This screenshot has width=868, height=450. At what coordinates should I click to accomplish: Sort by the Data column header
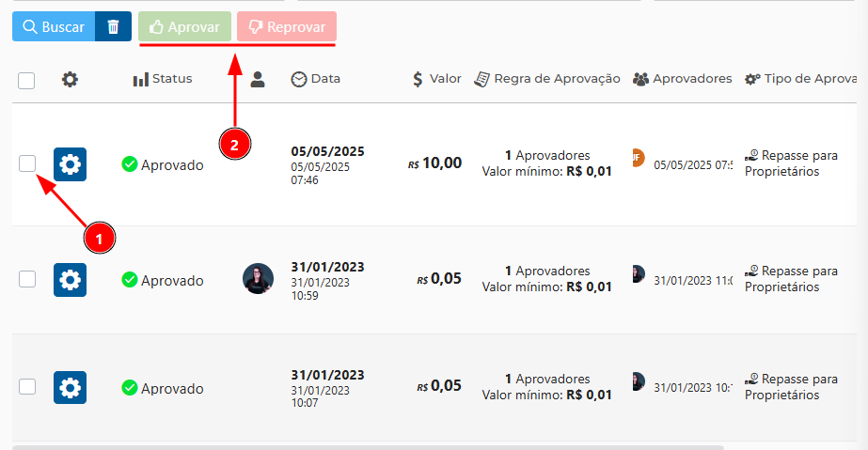316,79
